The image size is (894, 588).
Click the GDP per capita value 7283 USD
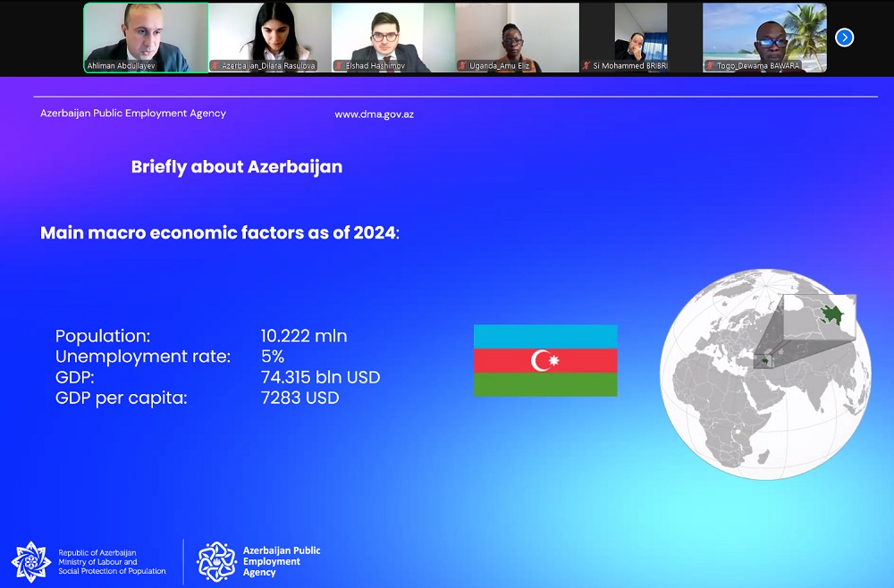click(299, 399)
